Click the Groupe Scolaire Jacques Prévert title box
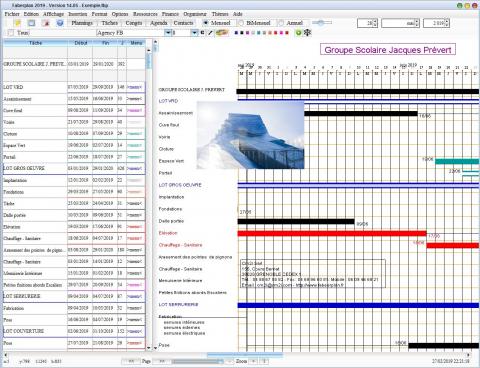 388,50
